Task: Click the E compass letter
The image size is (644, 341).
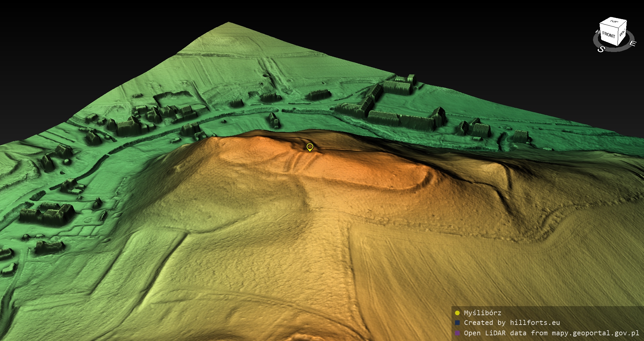Action: click(x=632, y=44)
